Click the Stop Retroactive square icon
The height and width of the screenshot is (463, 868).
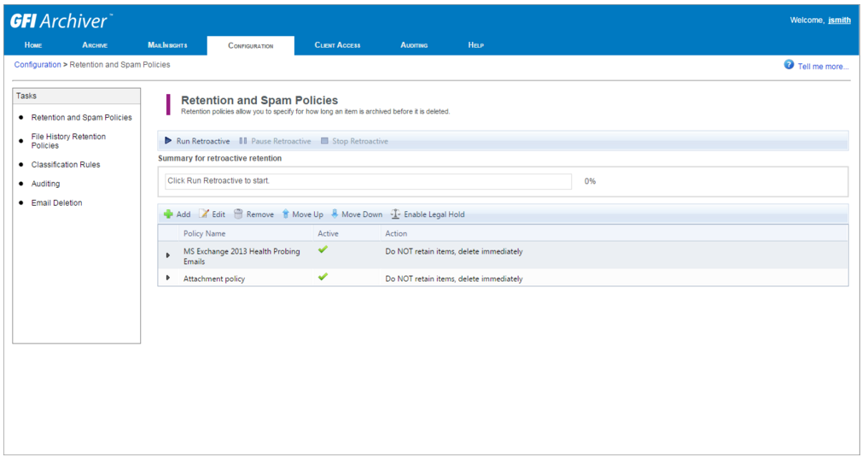324,141
